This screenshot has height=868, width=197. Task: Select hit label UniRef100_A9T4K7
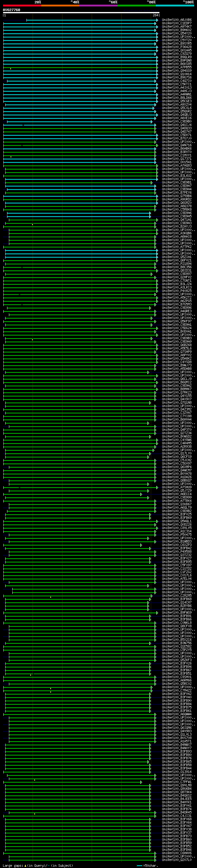click(x=177, y=26)
